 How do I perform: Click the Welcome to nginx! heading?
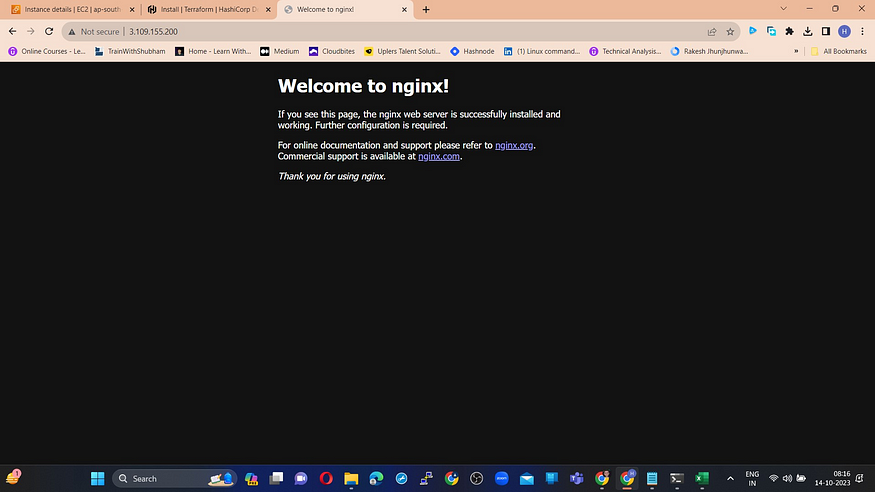[363, 86]
